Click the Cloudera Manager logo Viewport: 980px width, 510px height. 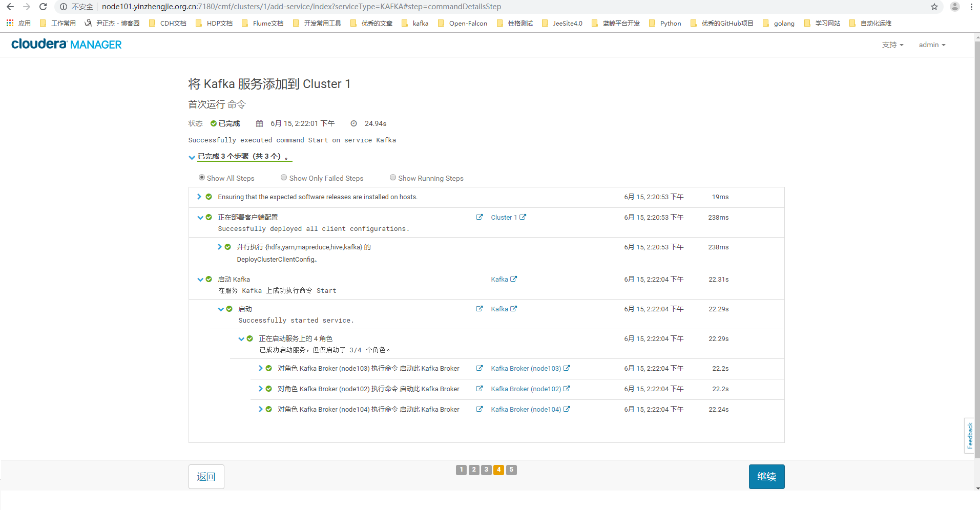tap(67, 45)
